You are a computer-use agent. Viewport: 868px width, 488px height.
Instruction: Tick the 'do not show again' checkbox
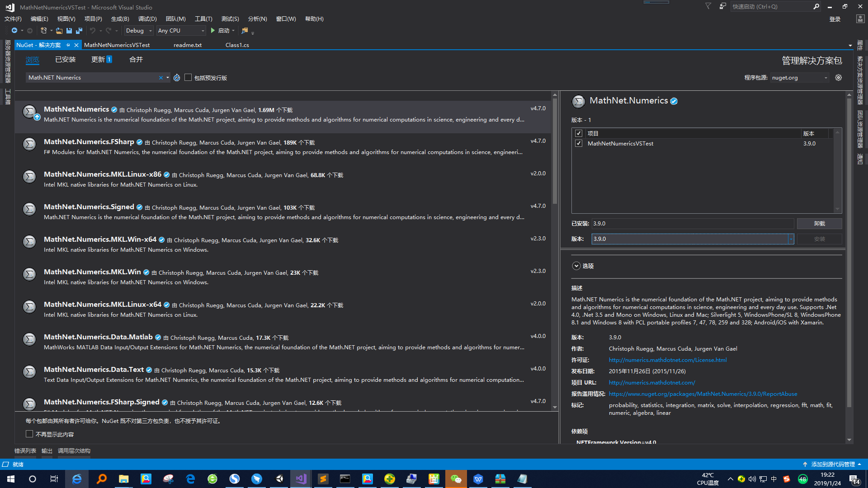click(x=29, y=434)
